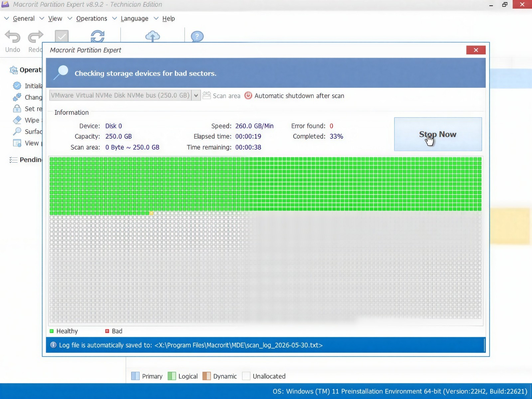The height and width of the screenshot is (399, 532).
Task: Close the bad sector scan dialog
Action: (x=476, y=50)
